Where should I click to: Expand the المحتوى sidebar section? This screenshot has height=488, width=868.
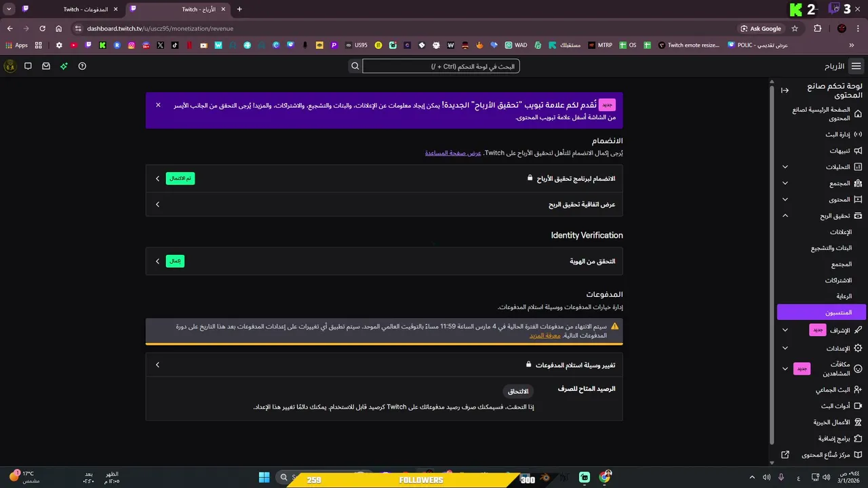823,199
